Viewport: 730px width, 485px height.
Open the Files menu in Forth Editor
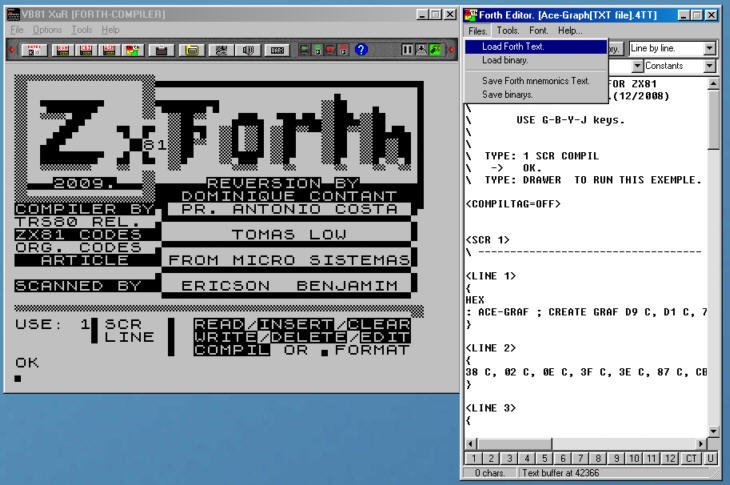point(477,31)
